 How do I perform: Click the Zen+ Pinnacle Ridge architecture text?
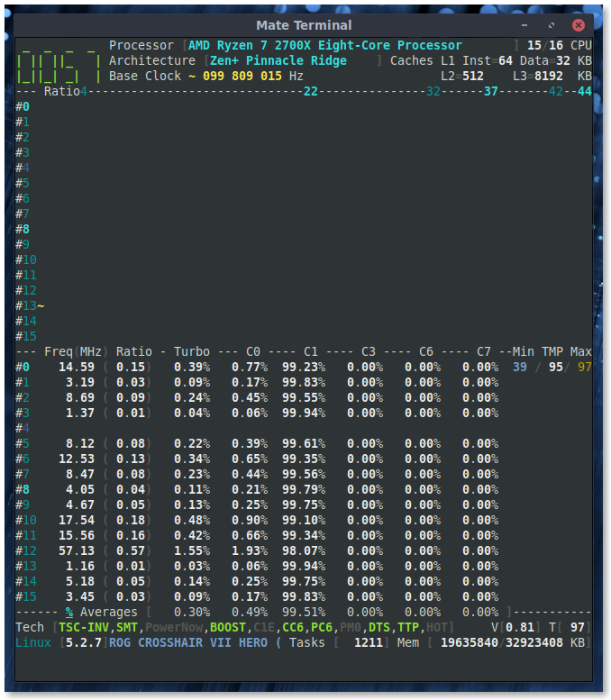tap(278, 60)
